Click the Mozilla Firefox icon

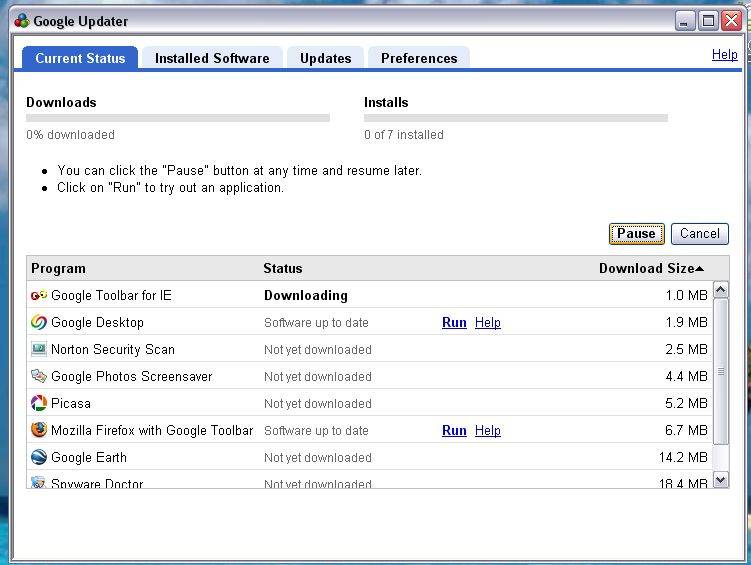pyautogui.click(x=39, y=430)
